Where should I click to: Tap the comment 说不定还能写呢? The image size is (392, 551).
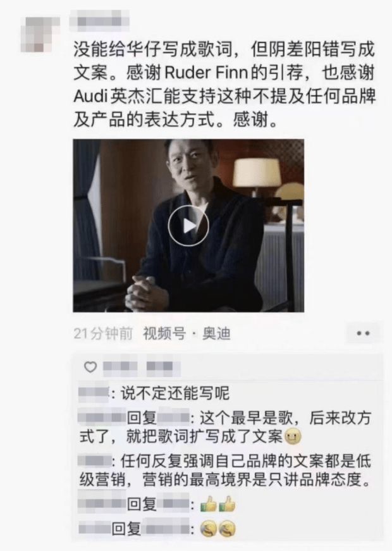[x=175, y=393]
